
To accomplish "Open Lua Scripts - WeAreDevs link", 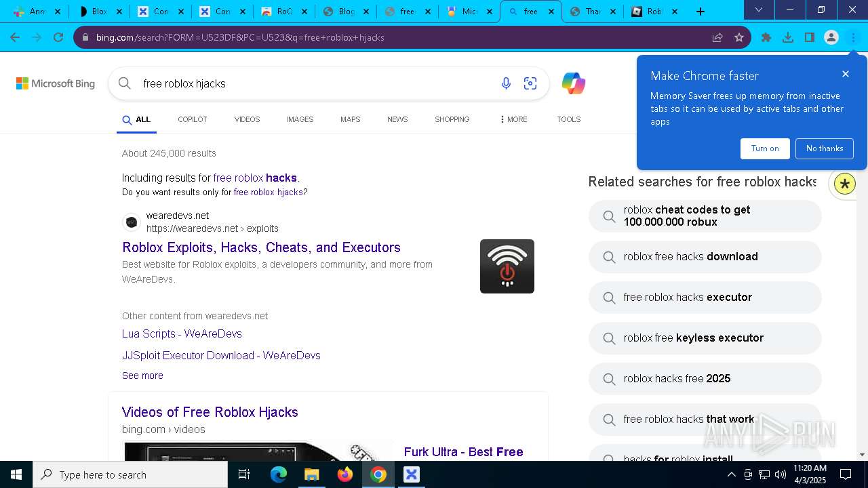I will (x=182, y=333).
